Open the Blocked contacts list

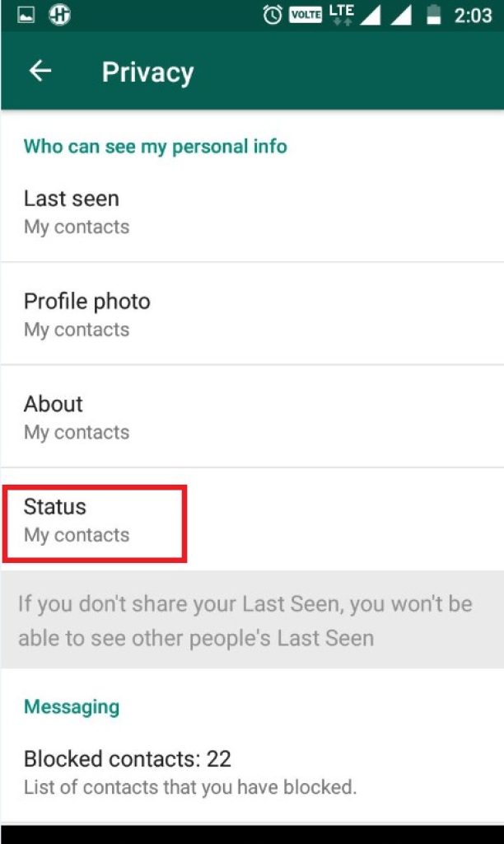[x=252, y=771]
